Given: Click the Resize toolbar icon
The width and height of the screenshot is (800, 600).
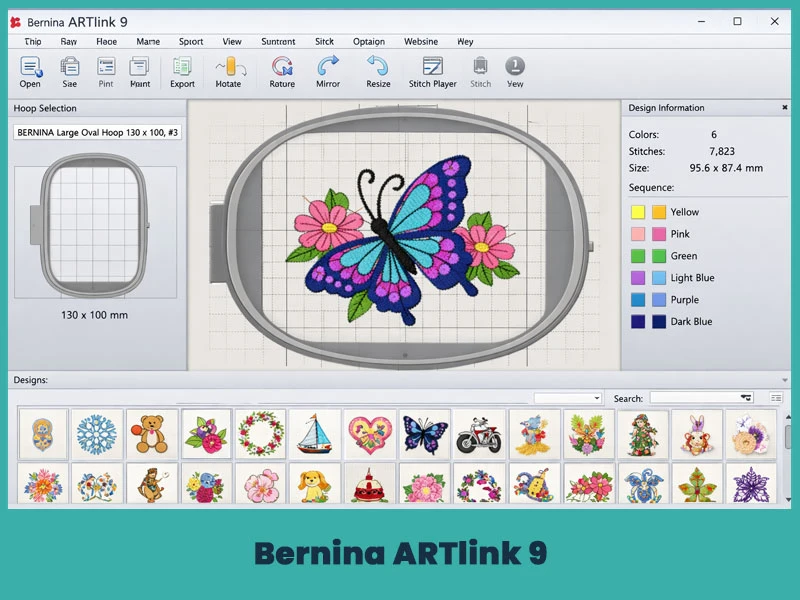Looking at the screenshot, I should point(378,67).
